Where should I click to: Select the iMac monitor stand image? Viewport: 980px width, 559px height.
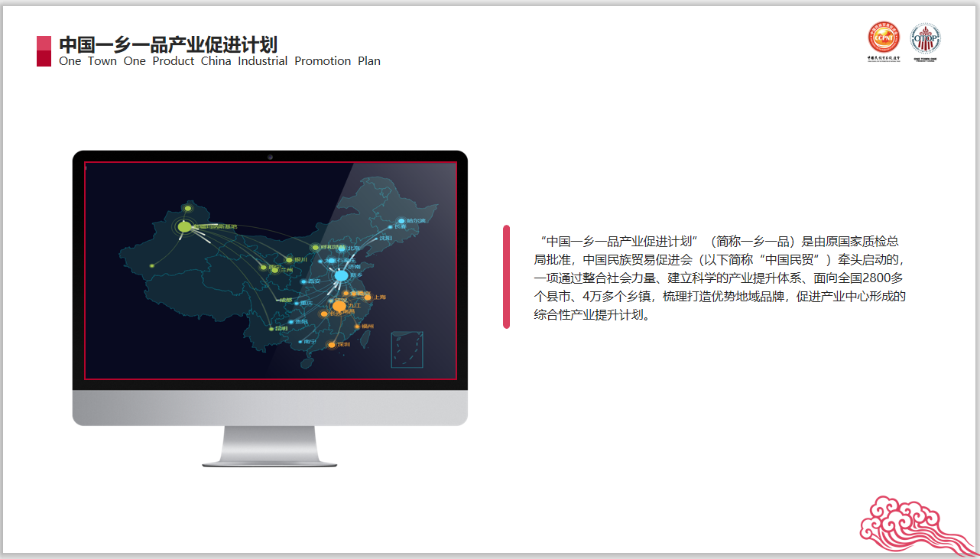click(270, 446)
